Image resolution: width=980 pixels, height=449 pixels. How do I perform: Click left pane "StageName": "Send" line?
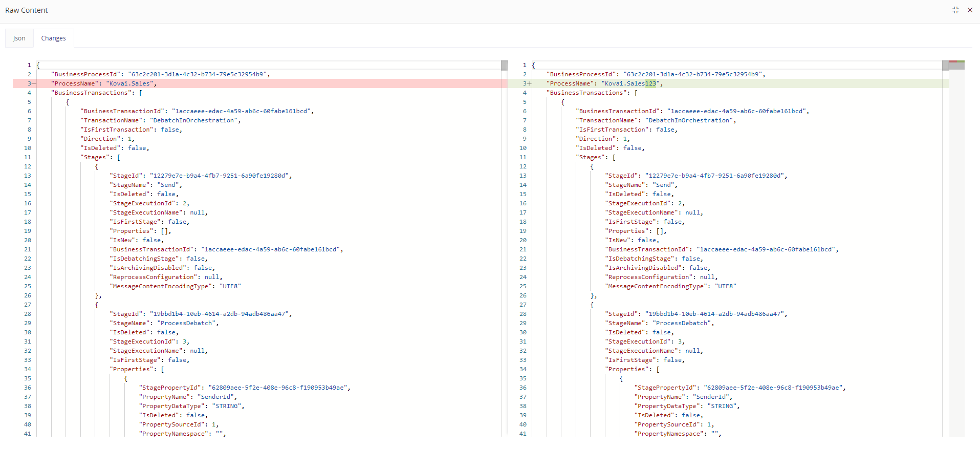(146, 185)
